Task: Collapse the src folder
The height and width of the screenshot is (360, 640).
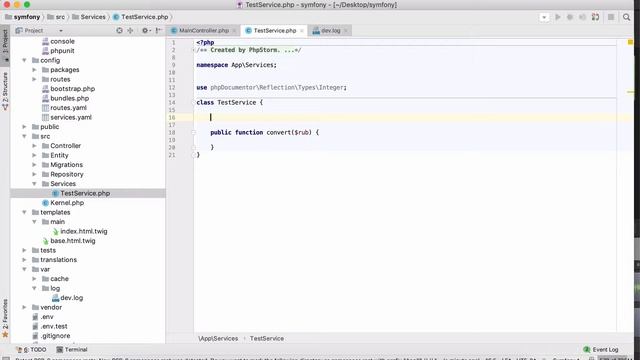Action: click(24, 136)
